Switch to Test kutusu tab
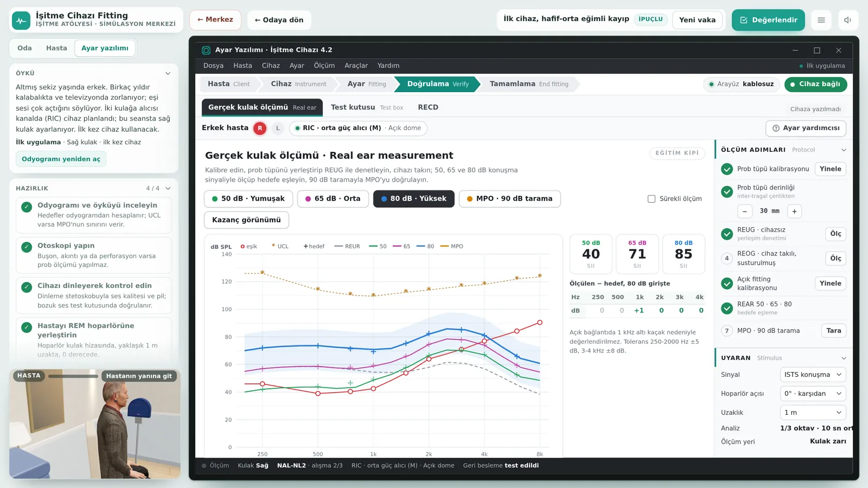868x488 pixels. pos(367,107)
